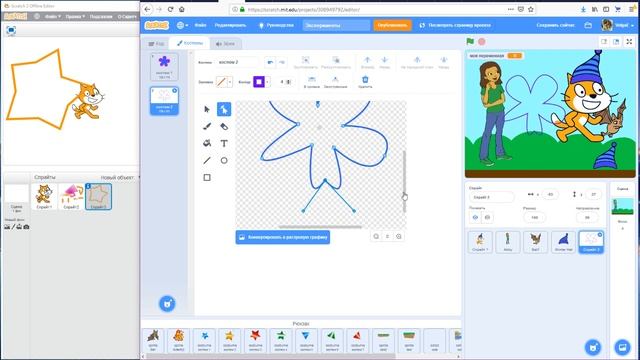Screen dimensions: 640x360
Task: Switch to large stage layout
Action: pyautogui.click(x=616, y=42)
